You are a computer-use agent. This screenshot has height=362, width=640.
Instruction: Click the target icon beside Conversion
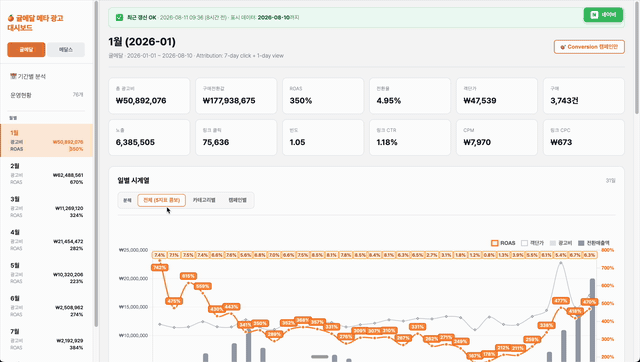pyautogui.click(x=563, y=47)
